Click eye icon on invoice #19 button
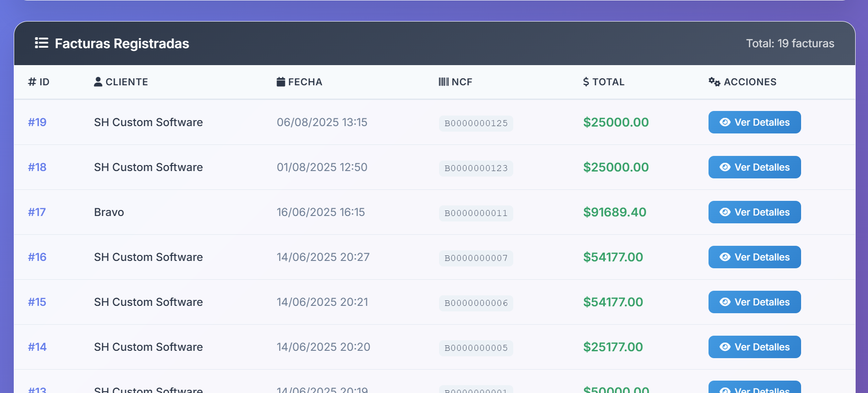The height and width of the screenshot is (393, 868). [x=725, y=122]
